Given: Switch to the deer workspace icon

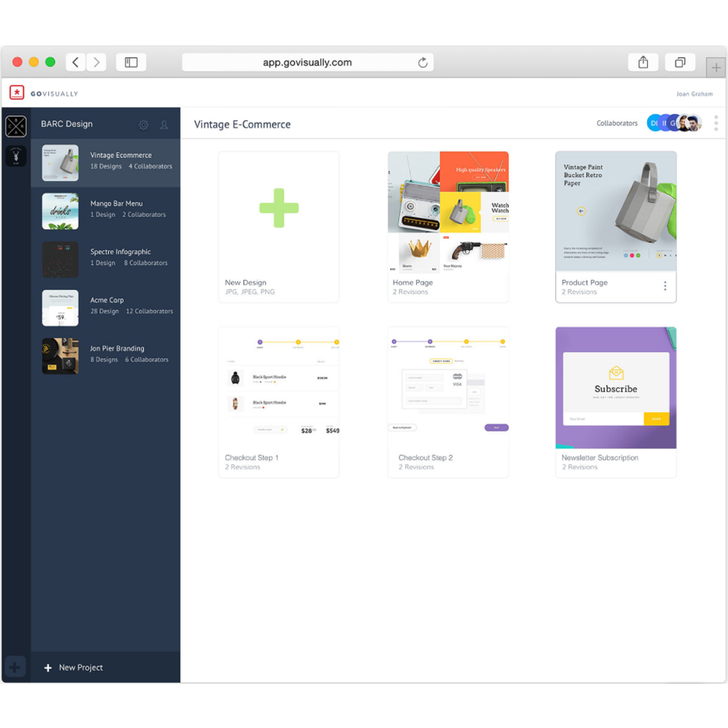Looking at the screenshot, I should pyautogui.click(x=16, y=156).
